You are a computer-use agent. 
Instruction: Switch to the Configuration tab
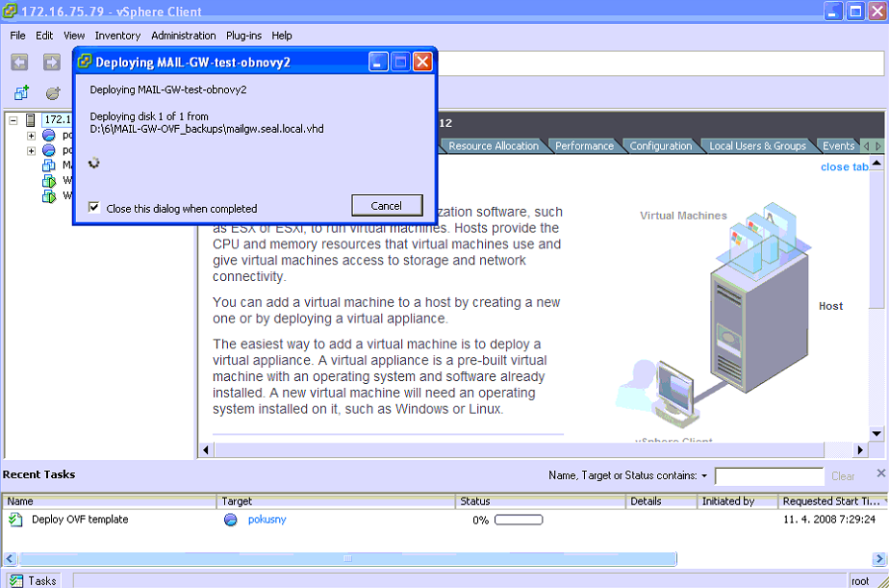(661, 145)
